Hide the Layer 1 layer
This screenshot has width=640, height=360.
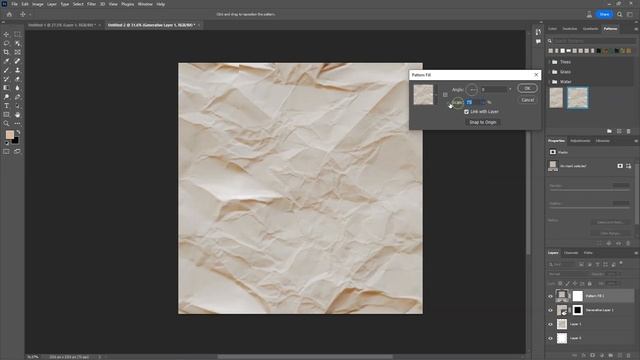(550, 324)
